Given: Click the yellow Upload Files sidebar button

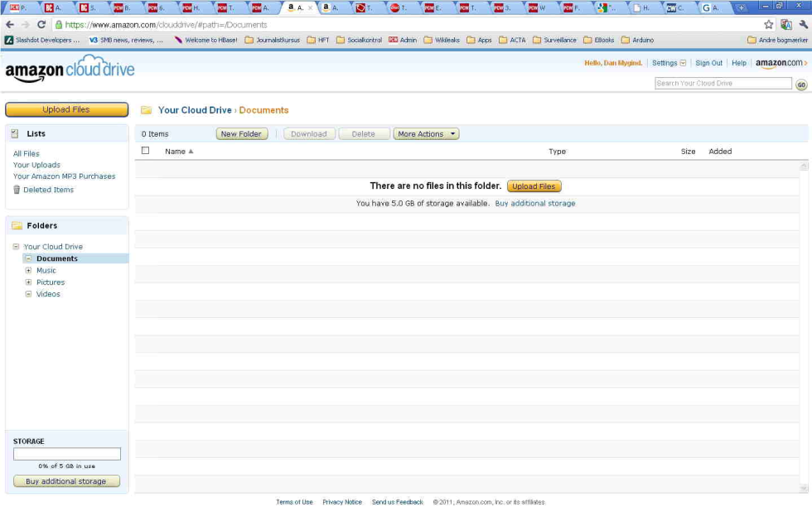Looking at the screenshot, I should (x=66, y=109).
